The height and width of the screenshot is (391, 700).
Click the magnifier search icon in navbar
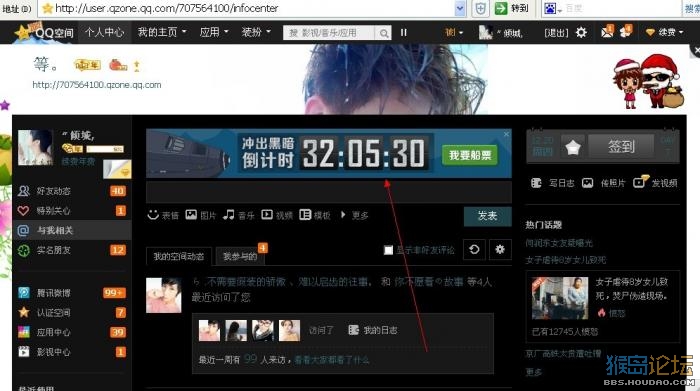coord(384,33)
